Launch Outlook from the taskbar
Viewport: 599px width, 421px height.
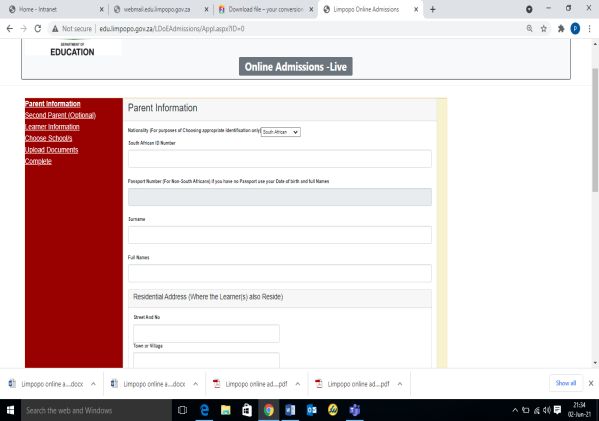click(312, 410)
